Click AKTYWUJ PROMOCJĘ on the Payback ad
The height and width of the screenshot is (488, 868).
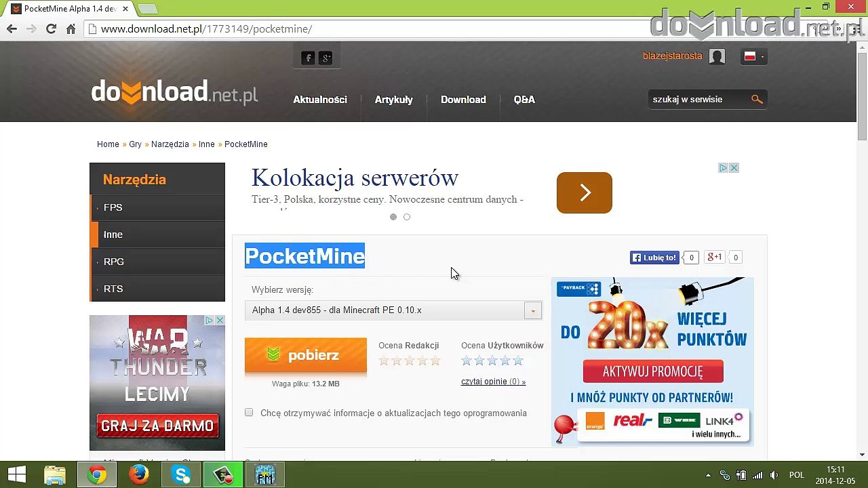(653, 371)
